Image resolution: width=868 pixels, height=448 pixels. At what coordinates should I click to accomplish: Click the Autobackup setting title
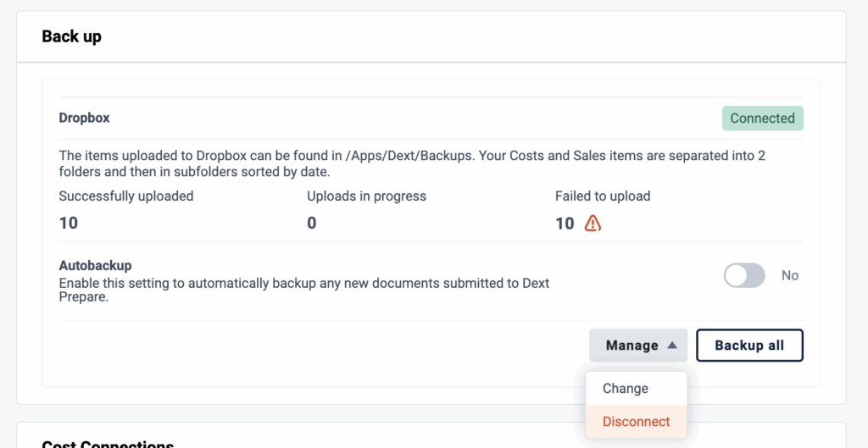95,265
